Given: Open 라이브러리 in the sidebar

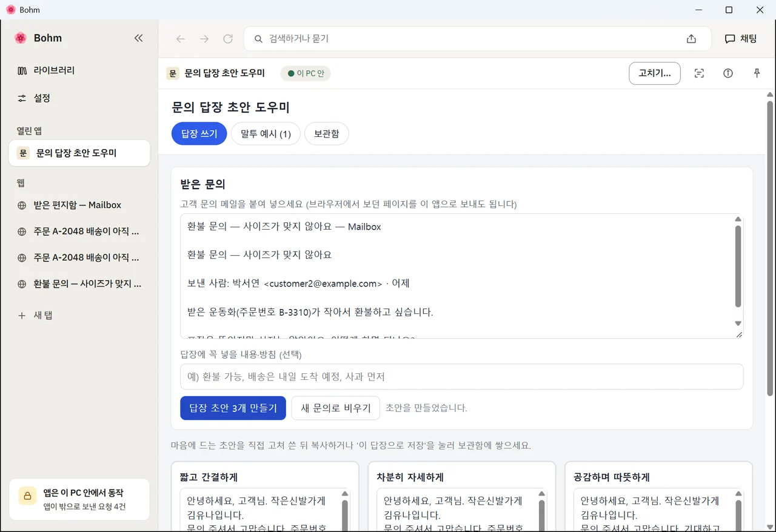Looking at the screenshot, I should pos(79,70).
